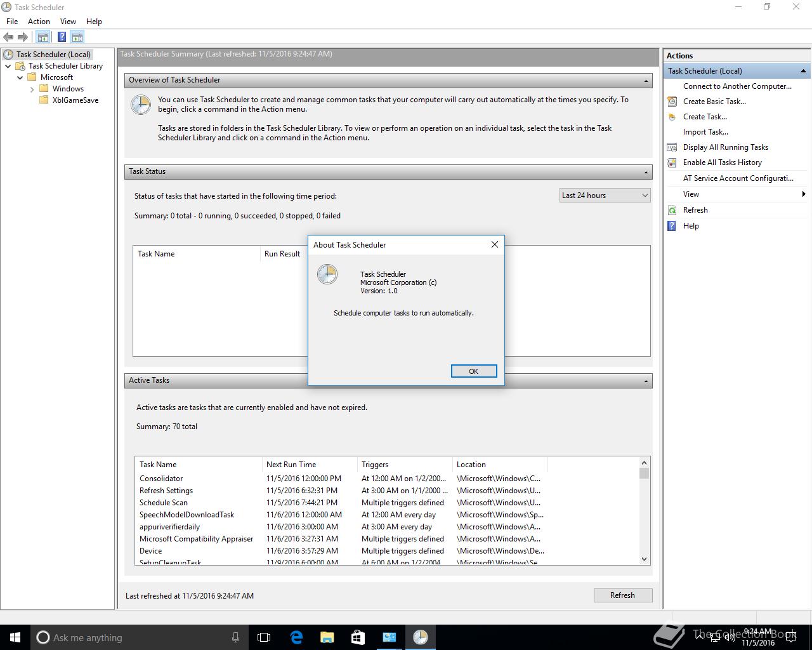Open Task View on the taskbar
The height and width of the screenshot is (650, 812).
[x=264, y=637]
